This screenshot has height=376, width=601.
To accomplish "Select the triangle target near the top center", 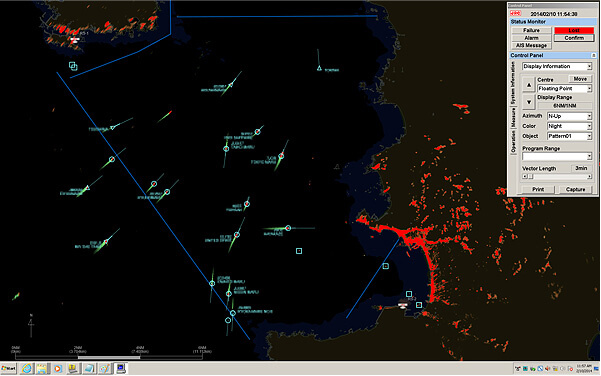I will point(319,68).
